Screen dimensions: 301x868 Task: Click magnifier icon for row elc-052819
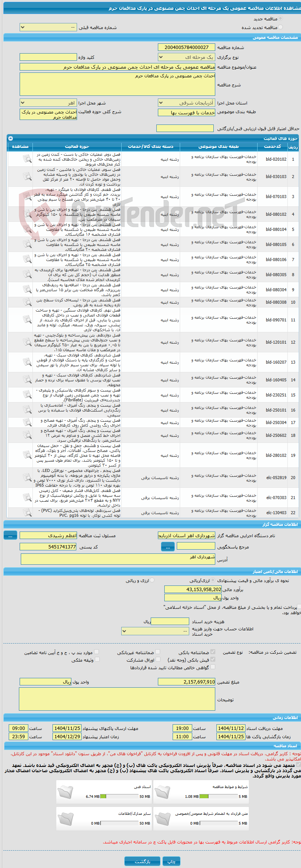pos(27,478)
